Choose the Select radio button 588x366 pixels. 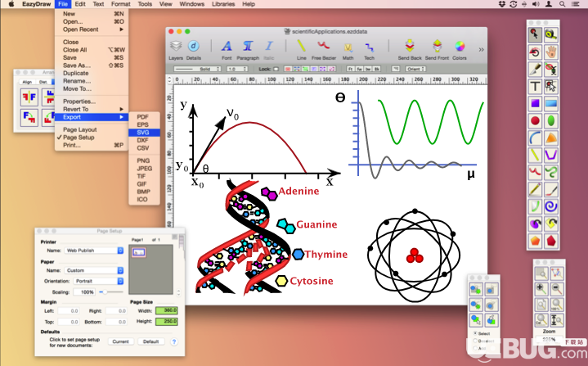point(475,333)
